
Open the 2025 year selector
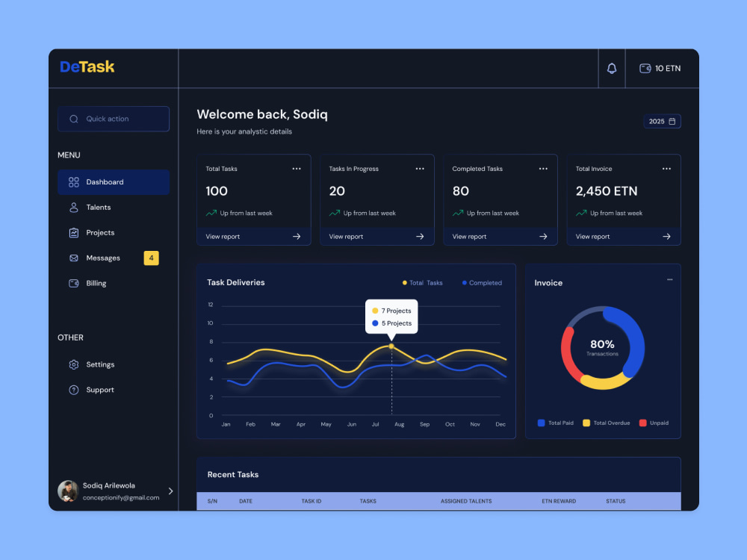662,122
